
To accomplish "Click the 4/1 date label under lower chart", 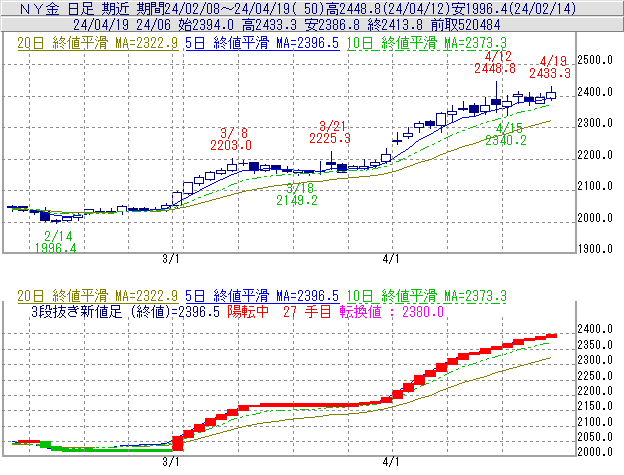I will click(390, 462).
